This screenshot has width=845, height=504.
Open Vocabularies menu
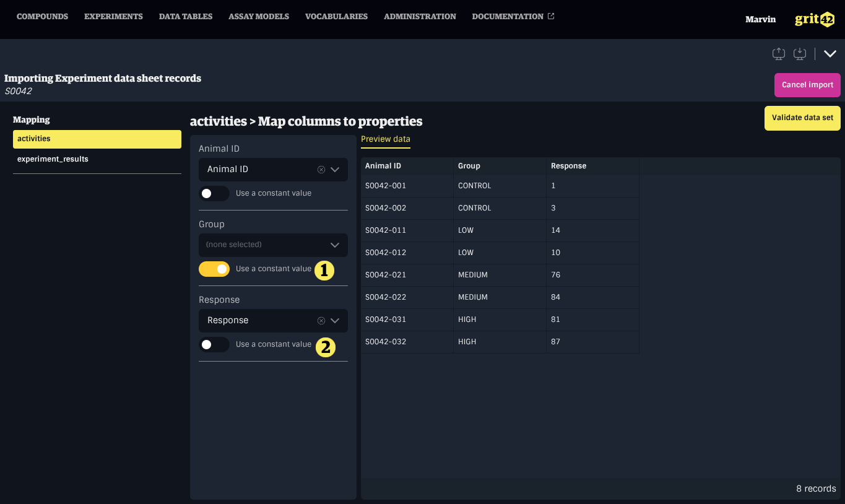pyautogui.click(x=336, y=17)
